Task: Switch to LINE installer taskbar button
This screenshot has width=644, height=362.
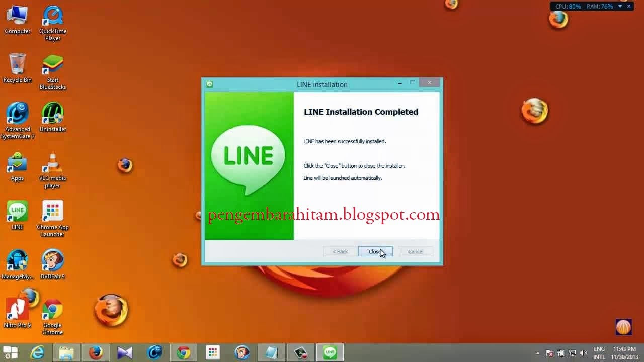Action: coord(330,352)
